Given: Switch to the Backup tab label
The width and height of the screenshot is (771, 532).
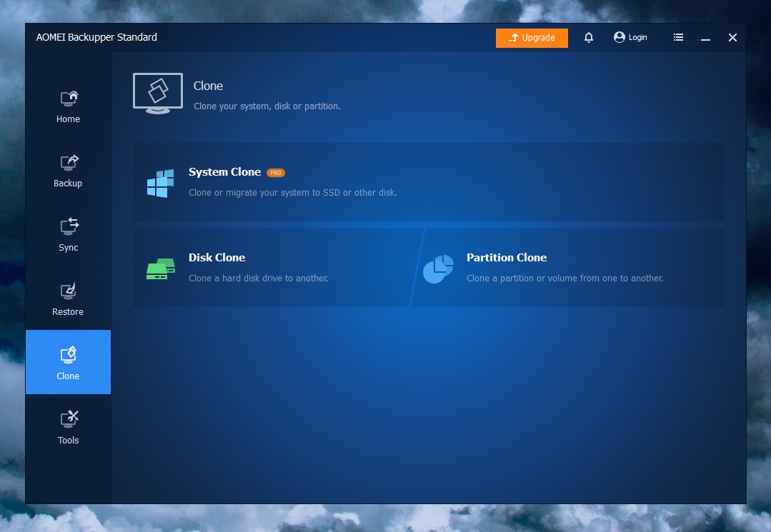Looking at the screenshot, I should point(68,184).
